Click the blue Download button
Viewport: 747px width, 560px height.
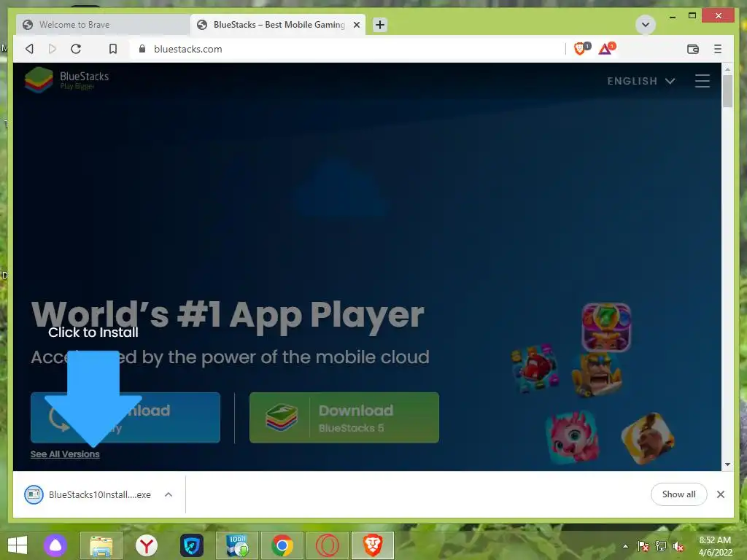[x=125, y=418]
